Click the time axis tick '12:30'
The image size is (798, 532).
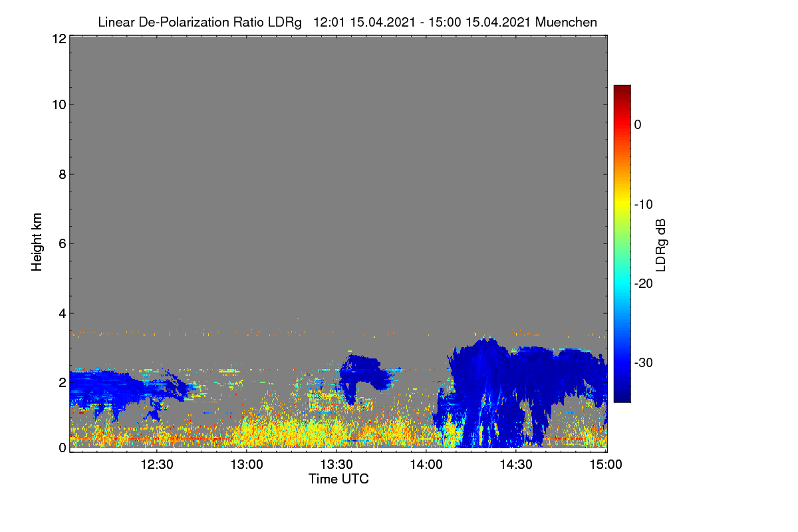click(x=157, y=465)
